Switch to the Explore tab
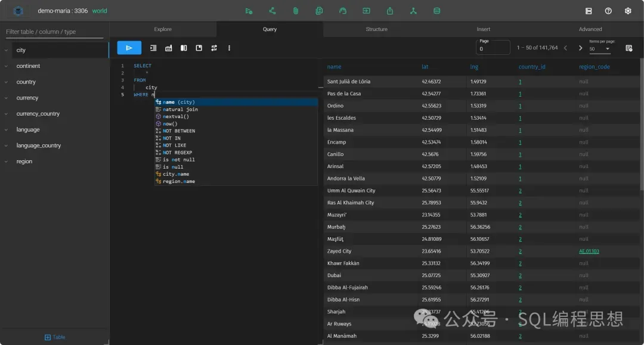 click(x=163, y=29)
